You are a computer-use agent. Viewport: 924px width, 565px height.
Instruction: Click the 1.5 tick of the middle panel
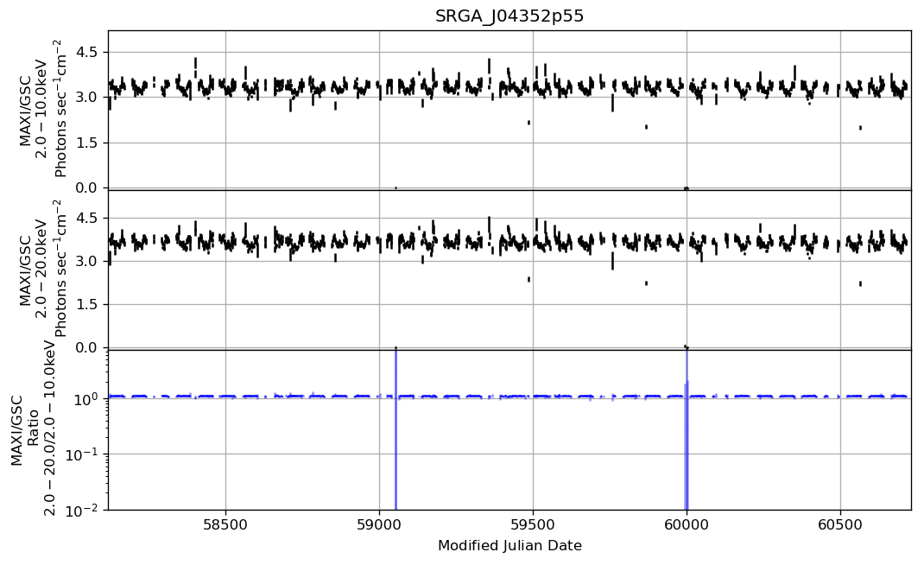point(88,304)
